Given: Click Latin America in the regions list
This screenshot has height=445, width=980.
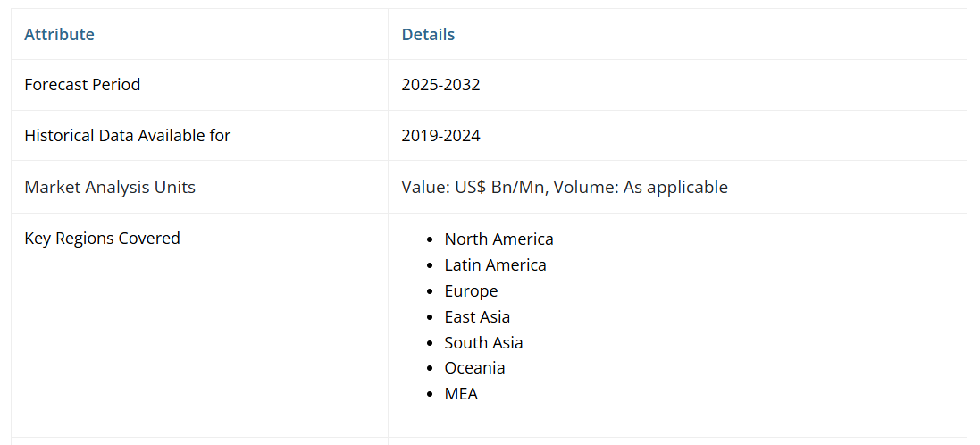Looking at the screenshot, I should (495, 265).
